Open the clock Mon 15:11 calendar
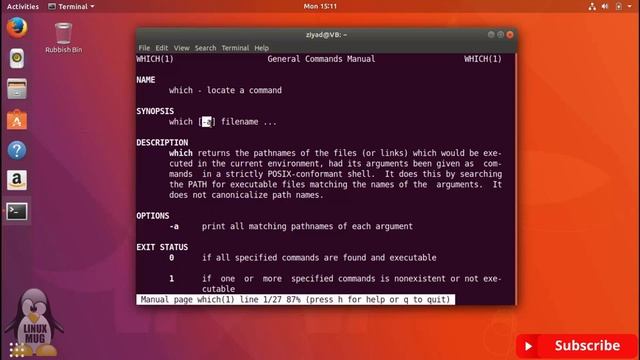This screenshot has height=360, width=640. point(320,7)
